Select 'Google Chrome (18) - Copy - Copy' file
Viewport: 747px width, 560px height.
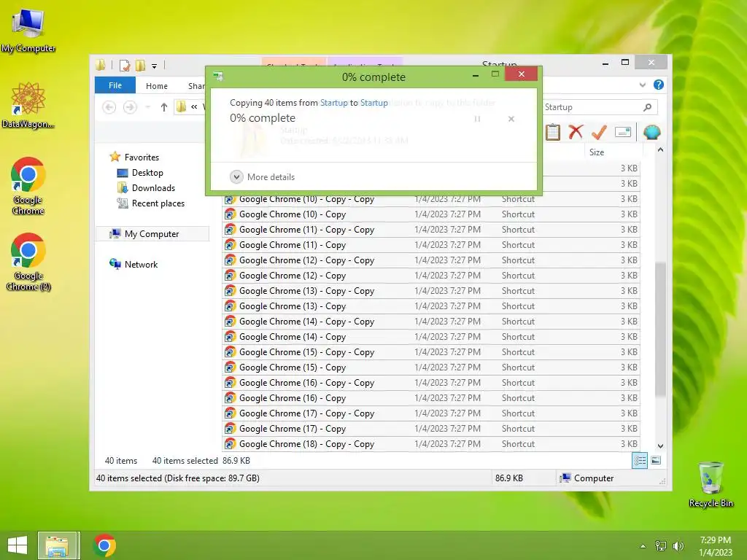(x=430, y=444)
